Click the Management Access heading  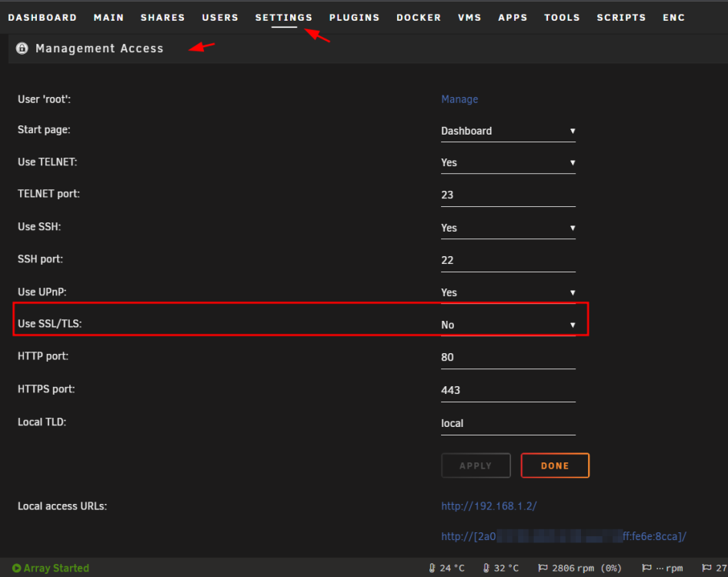click(x=99, y=48)
